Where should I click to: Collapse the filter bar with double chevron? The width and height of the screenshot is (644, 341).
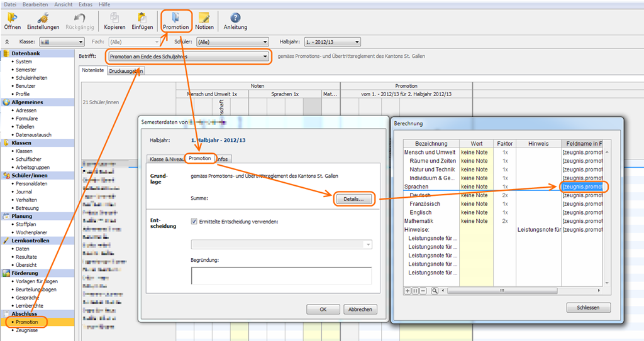point(7,42)
